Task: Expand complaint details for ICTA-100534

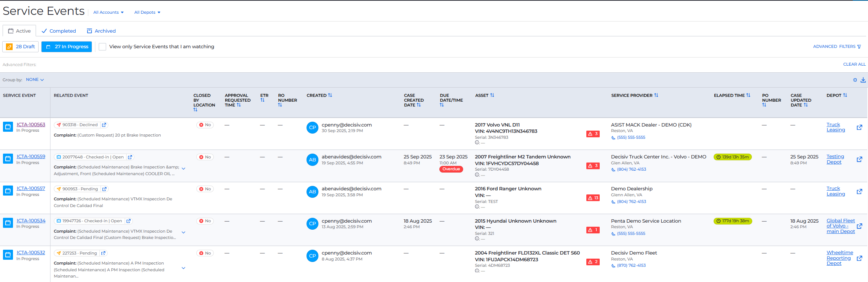Action: tap(183, 232)
